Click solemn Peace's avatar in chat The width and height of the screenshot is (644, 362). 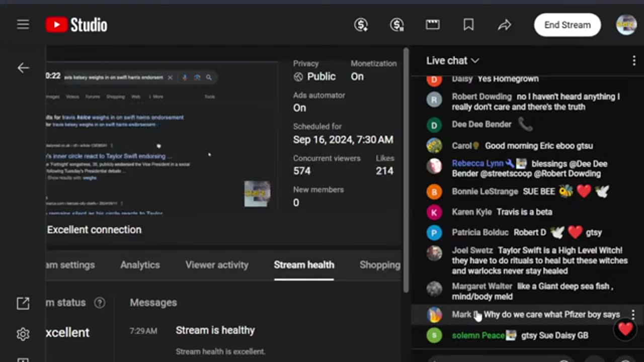pyautogui.click(x=434, y=335)
